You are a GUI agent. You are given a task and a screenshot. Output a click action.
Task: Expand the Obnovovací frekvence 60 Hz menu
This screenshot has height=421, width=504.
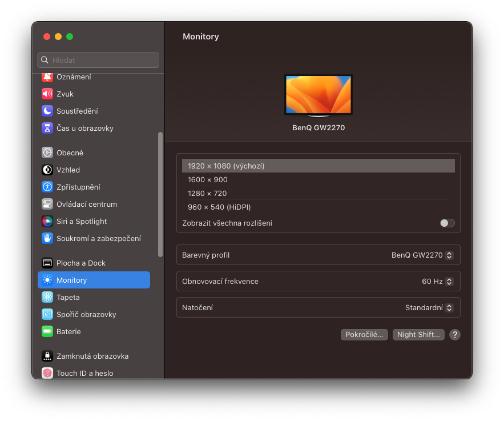click(x=437, y=281)
